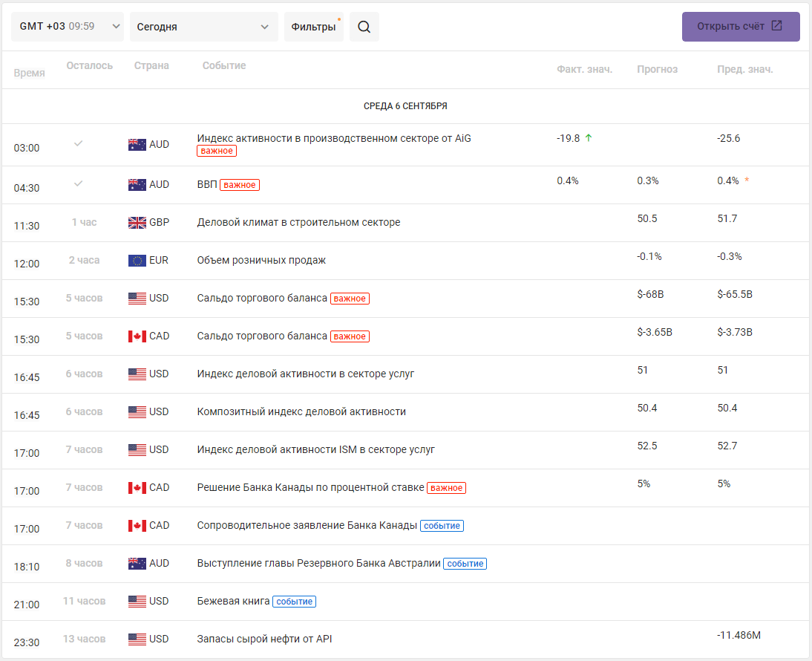Viewport: 812px width, 661px height.
Task: Open the ВВП event
Action: [206, 184]
